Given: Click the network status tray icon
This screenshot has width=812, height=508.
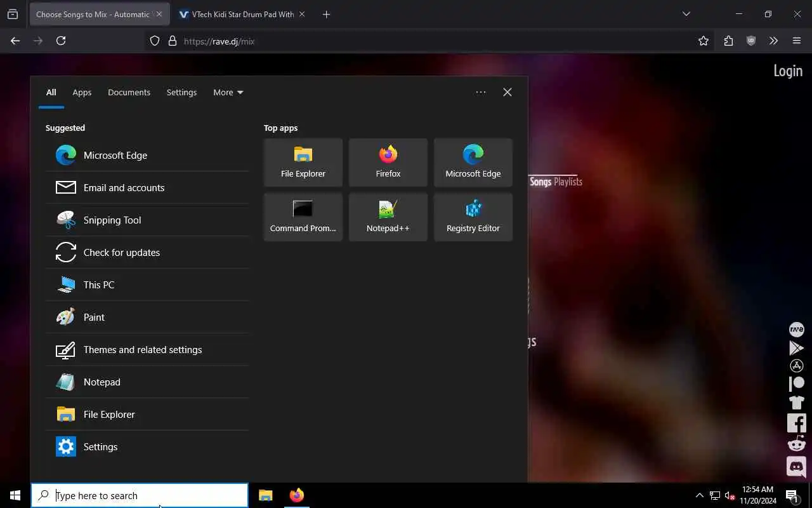Looking at the screenshot, I should pos(715,495).
